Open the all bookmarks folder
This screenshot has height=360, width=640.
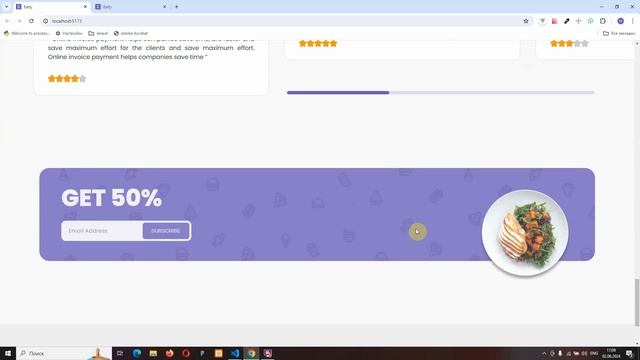click(619, 33)
